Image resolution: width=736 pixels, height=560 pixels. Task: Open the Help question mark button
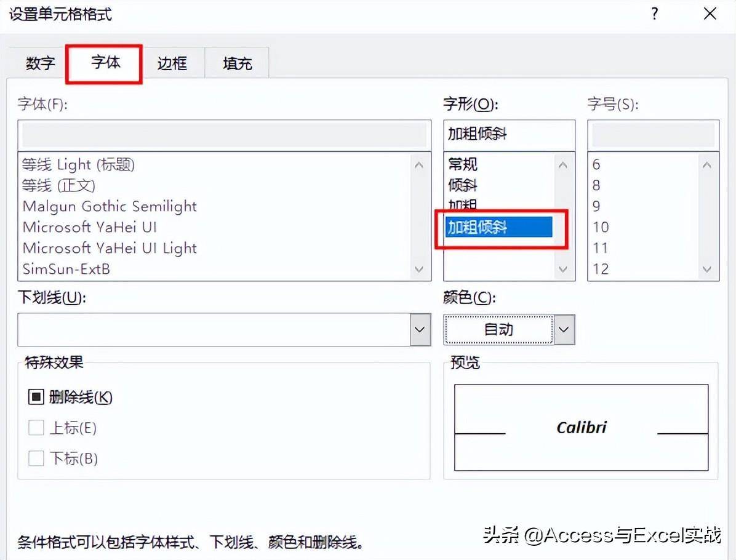click(655, 14)
